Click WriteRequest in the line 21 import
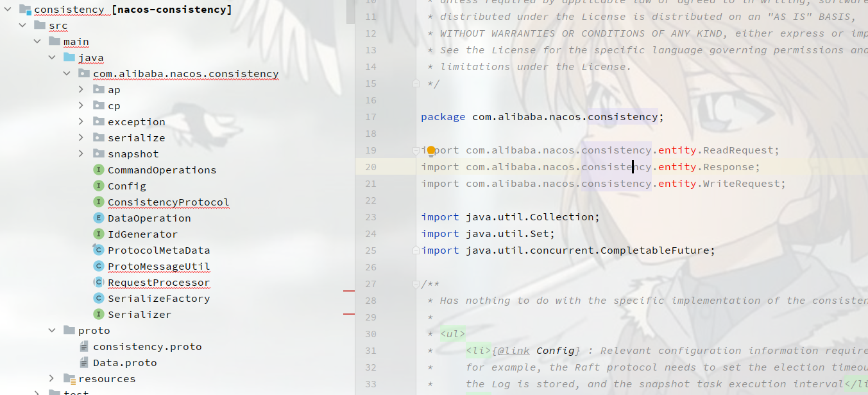The height and width of the screenshot is (395, 868). (x=741, y=184)
